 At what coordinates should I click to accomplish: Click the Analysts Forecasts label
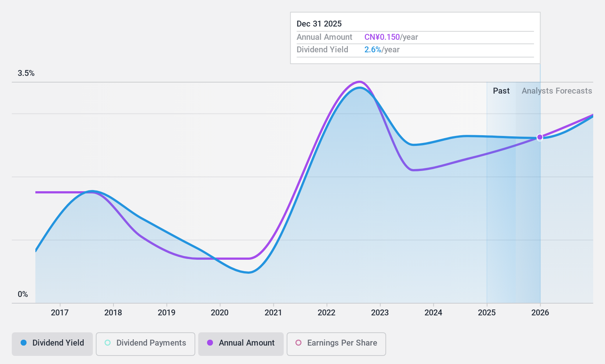click(x=557, y=91)
